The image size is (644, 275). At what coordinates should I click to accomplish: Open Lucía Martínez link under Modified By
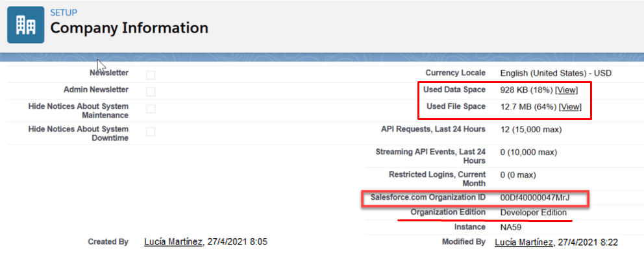tap(524, 242)
